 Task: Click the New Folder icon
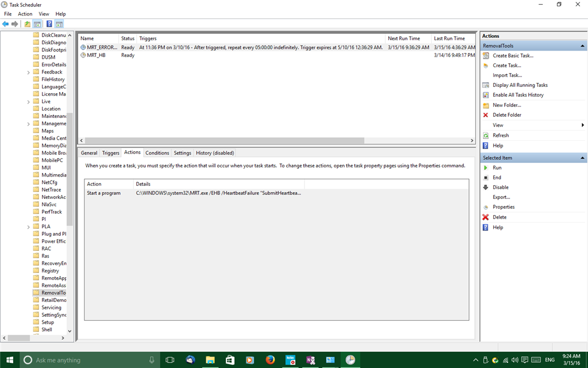click(486, 105)
